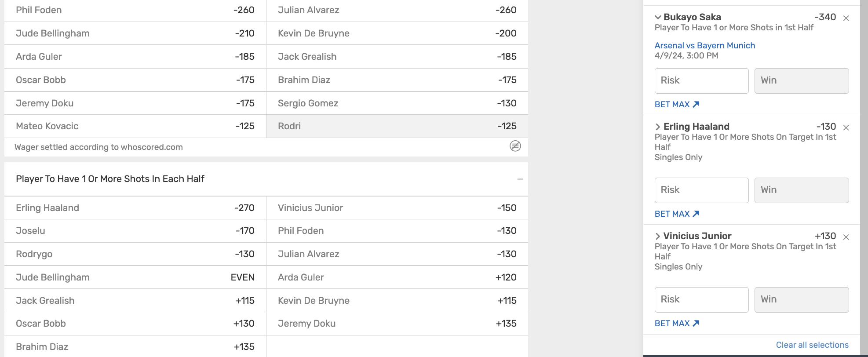Click the Win field for Erling Haaland

tap(801, 190)
